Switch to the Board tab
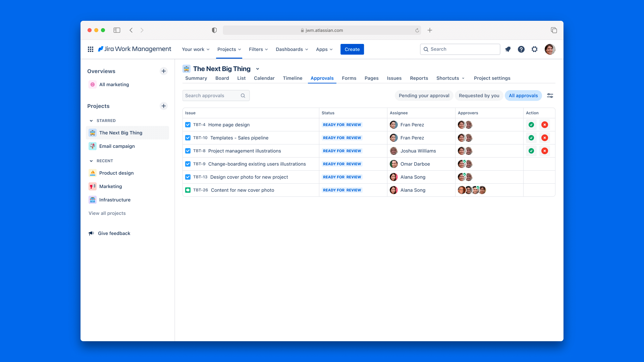Screen dimensions: 644x362 point(222,78)
